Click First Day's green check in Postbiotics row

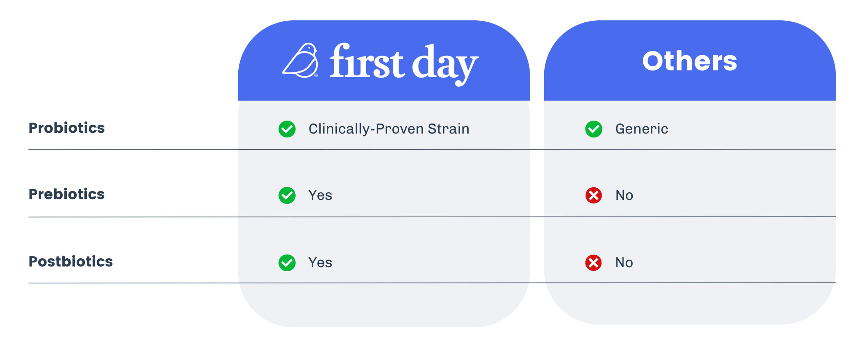coord(287,263)
